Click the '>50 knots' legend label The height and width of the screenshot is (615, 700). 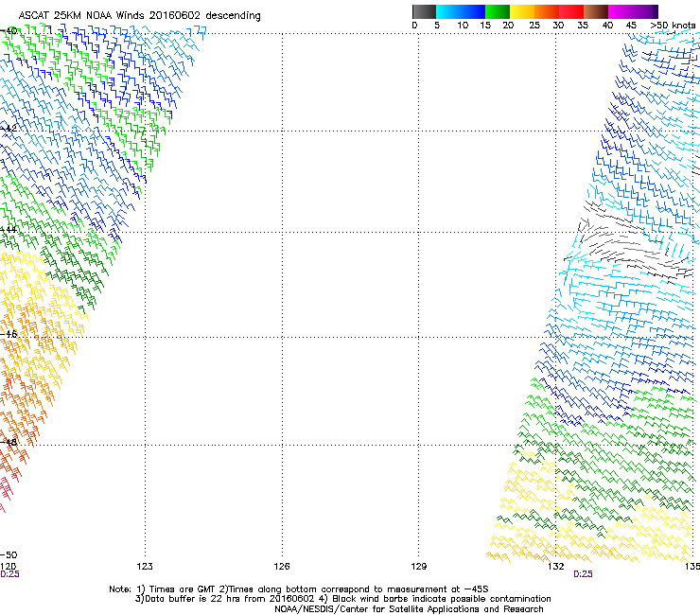[x=673, y=26]
